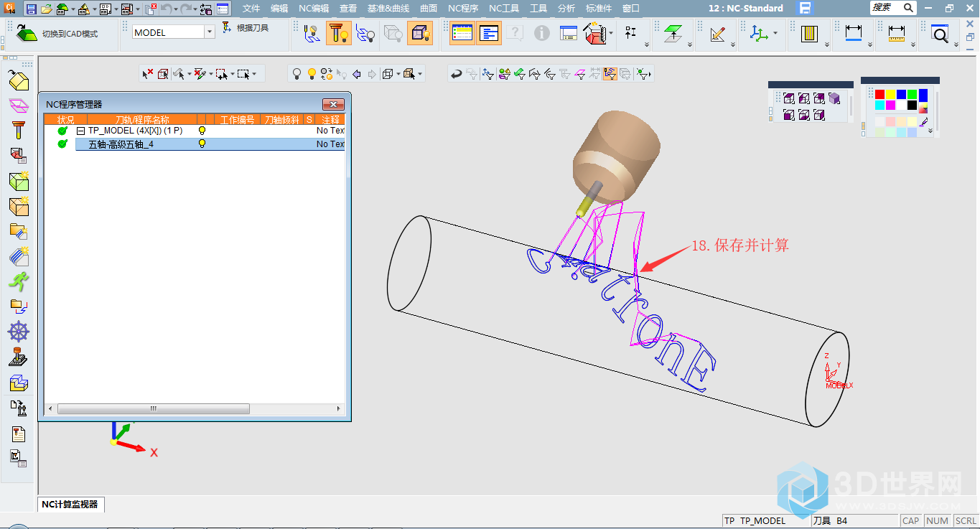Screen dimensions: 980x529
Task: Click the cursor with red X deselect icon
Action: (x=147, y=73)
